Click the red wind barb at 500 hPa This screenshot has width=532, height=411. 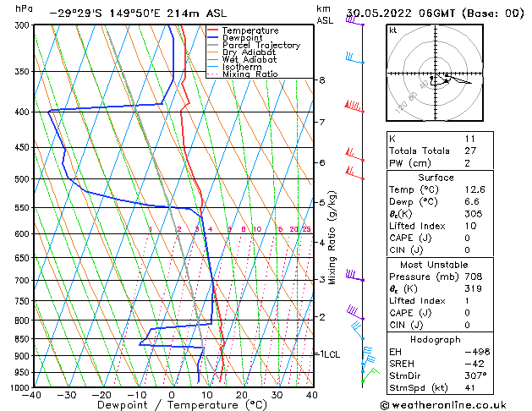click(x=355, y=173)
